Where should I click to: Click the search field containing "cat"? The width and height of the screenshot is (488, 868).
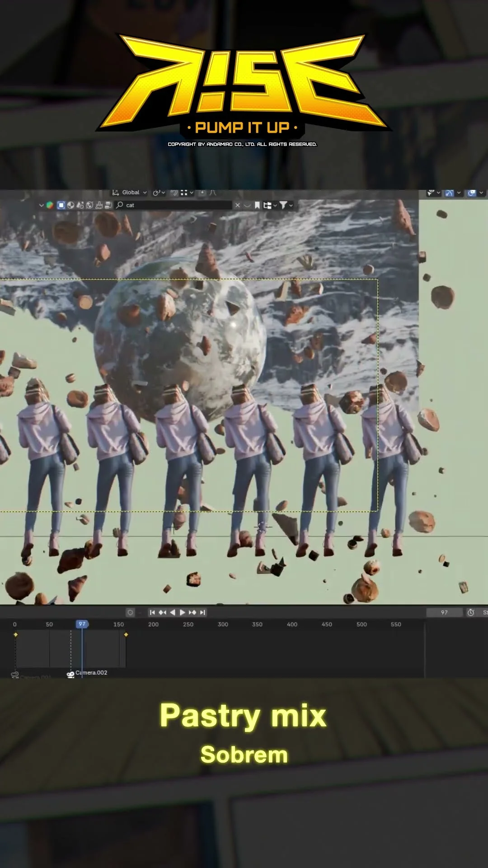pyautogui.click(x=174, y=205)
